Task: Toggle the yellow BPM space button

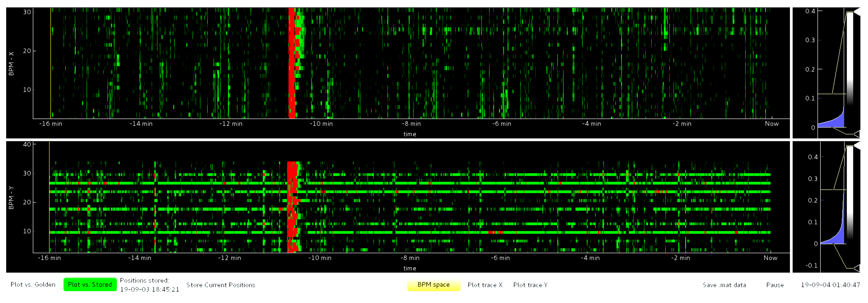Action: click(x=433, y=285)
